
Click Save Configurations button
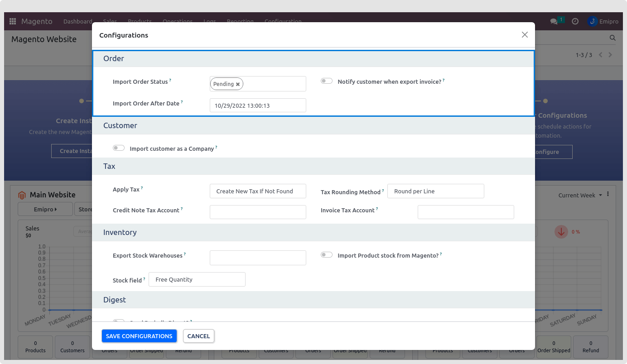139,336
